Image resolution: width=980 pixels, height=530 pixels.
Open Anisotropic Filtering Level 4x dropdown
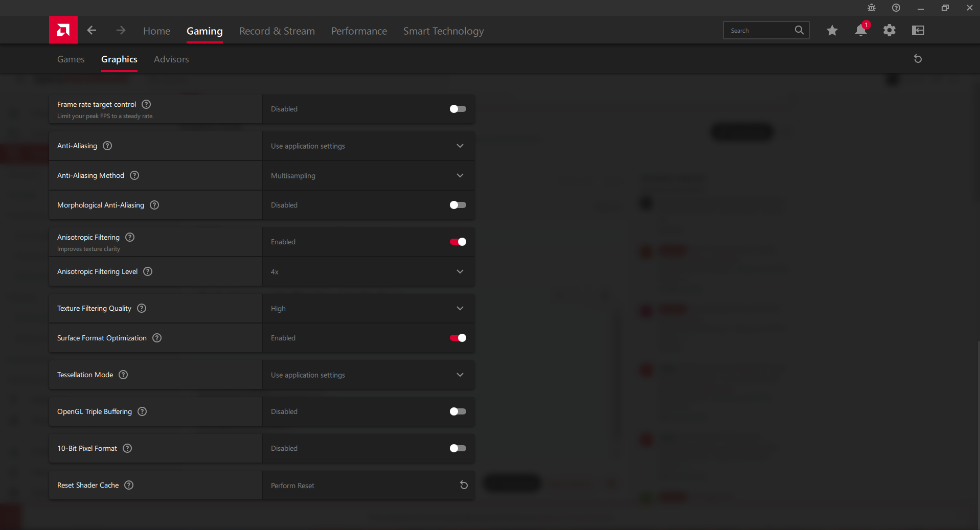tap(368, 271)
